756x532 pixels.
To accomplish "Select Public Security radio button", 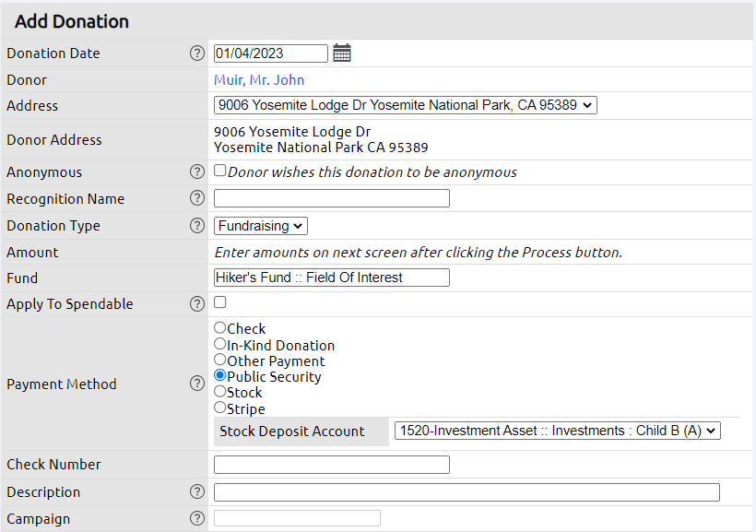I will (219, 375).
